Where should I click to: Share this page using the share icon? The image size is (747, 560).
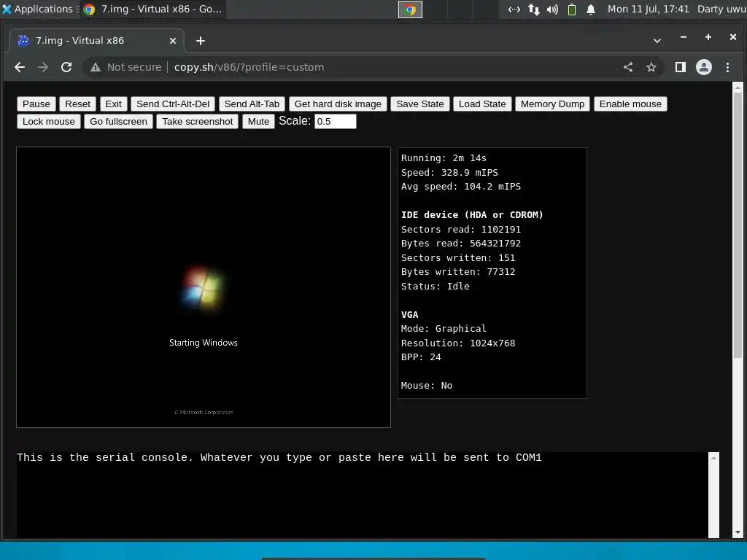click(628, 67)
